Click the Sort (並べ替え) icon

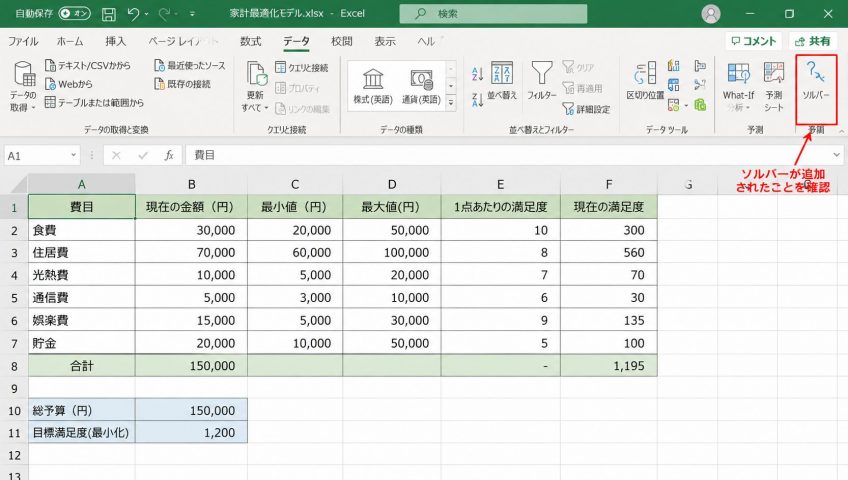(502, 80)
